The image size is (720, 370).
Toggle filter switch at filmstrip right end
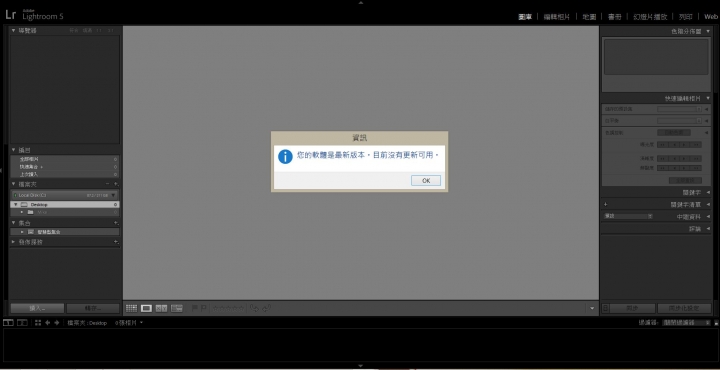pyautogui.click(x=716, y=323)
